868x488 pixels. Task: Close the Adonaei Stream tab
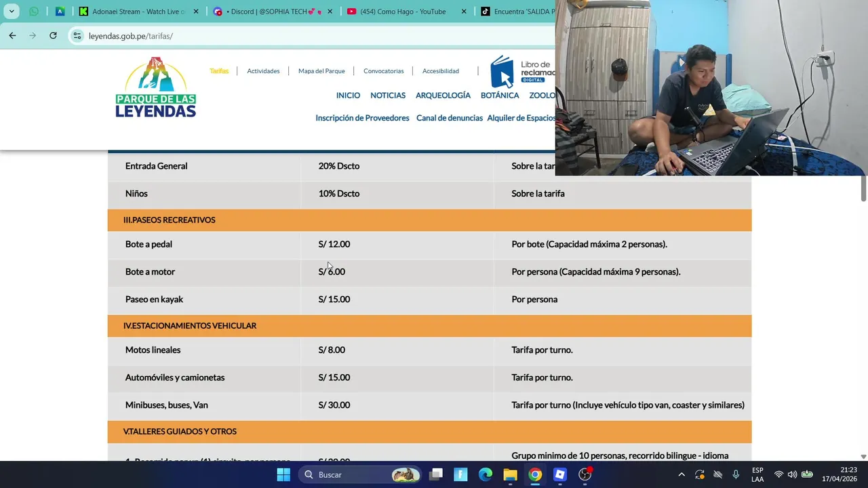click(196, 12)
